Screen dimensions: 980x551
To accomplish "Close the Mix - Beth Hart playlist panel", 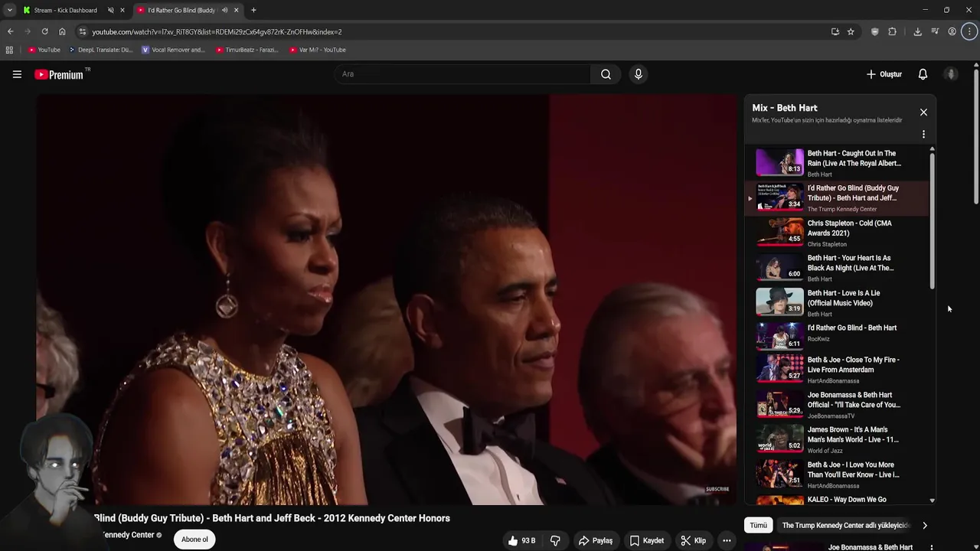I will coord(923,112).
